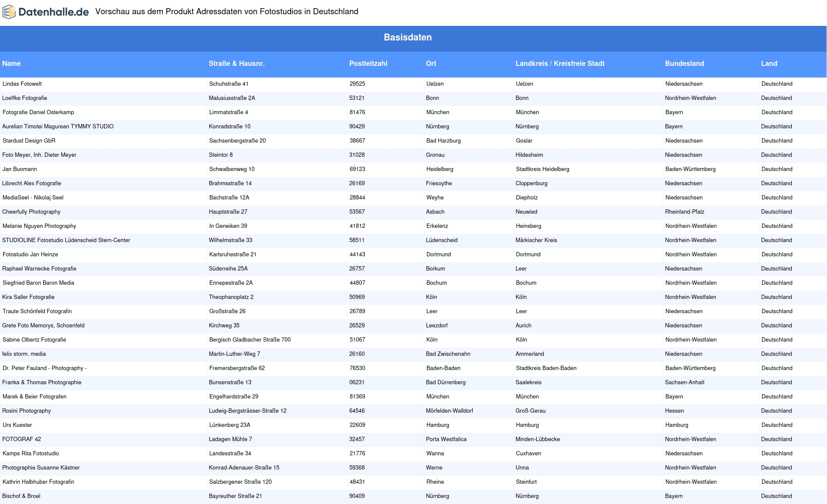Select address Ludwig-Bergsträsser-Straße 12
This screenshot has height=504, width=827.
[x=248, y=411]
